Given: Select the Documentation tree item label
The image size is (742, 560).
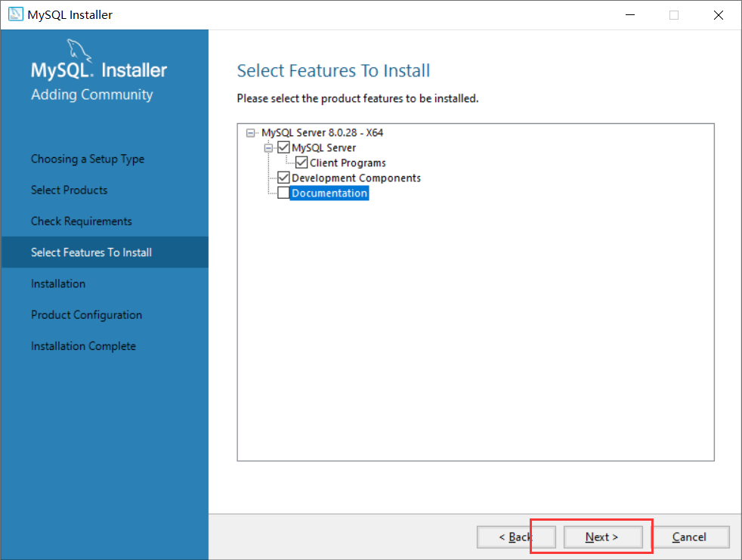Looking at the screenshot, I should [x=329, y=193].
